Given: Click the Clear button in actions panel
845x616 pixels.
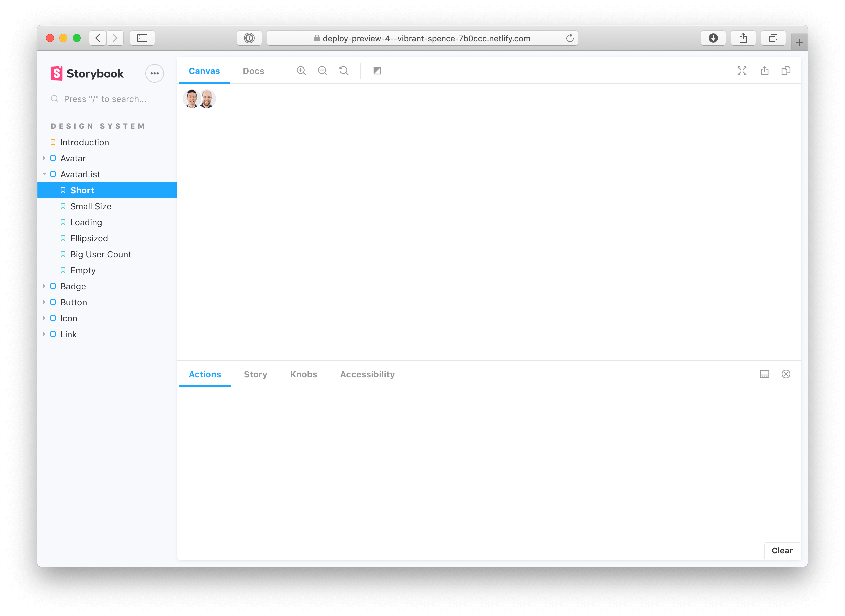Looking at the screenshot, I should click(x=782, y=550).
